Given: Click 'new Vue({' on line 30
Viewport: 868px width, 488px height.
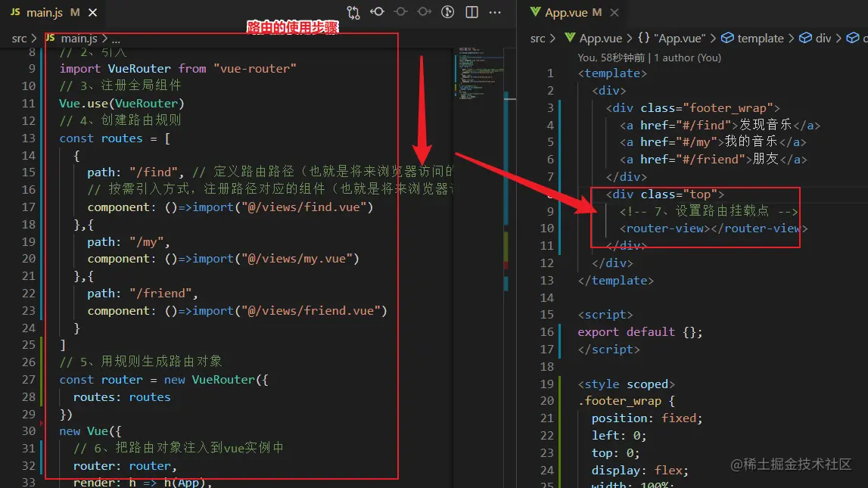Looking at the screenshot, I should tap(90, 431).
